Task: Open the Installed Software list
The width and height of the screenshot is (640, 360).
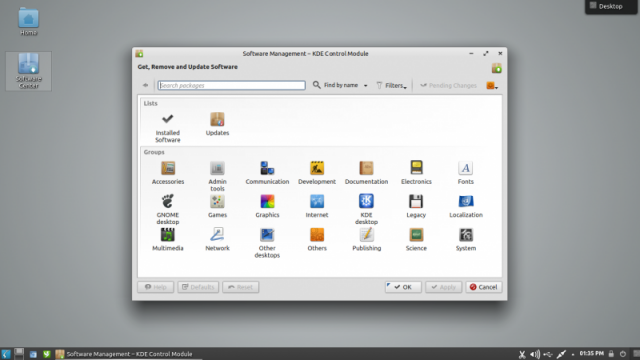Action: click(x=167, y=127)
